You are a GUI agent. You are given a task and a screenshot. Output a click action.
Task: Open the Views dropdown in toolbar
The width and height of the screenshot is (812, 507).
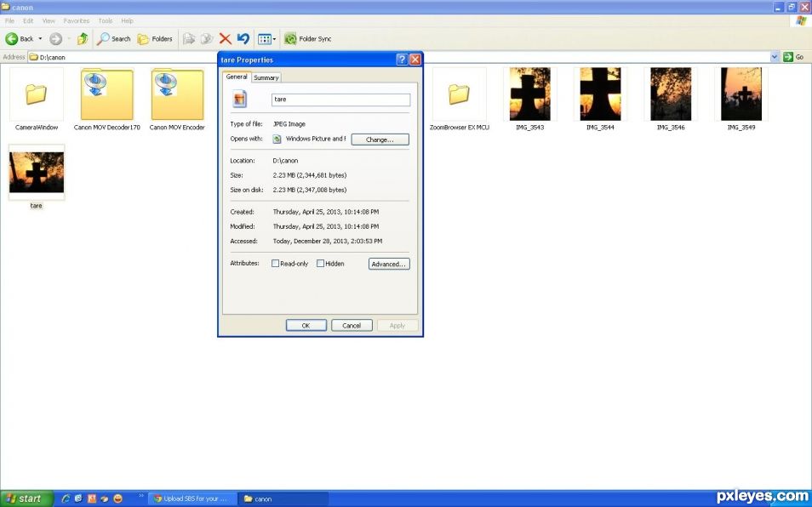pos(266,39)
